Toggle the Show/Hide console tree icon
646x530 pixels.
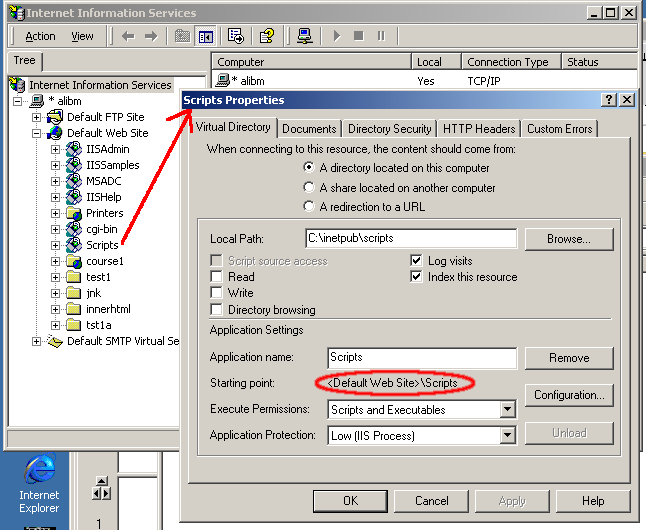click(x=206, y=36)
